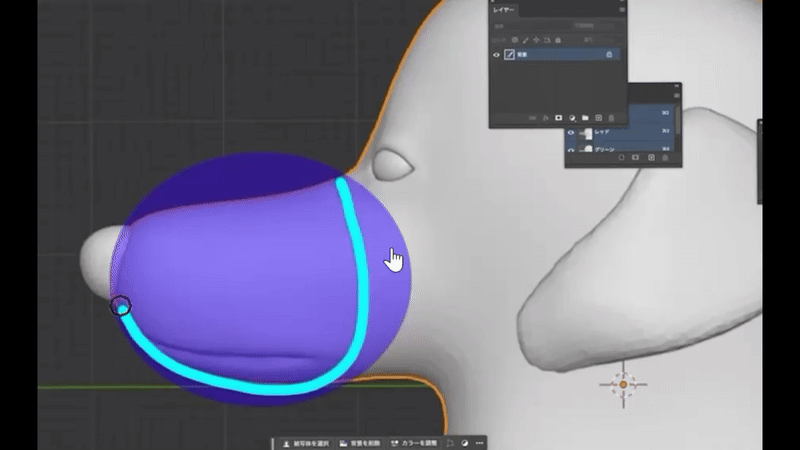Click the カラーを調整 (Adjust Color) button
Screen dimensions: 800x450
[415, 441]
